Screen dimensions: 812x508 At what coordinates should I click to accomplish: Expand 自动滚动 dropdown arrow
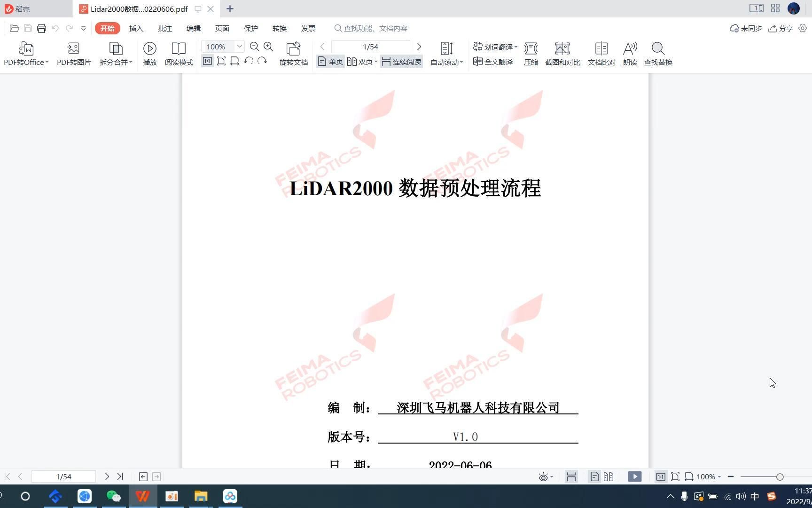point(461,62)
